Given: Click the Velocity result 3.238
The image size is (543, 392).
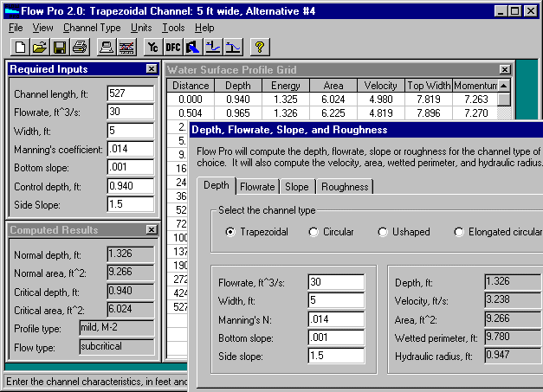Looking at the screenshot, I should click(x=514, y=299).
